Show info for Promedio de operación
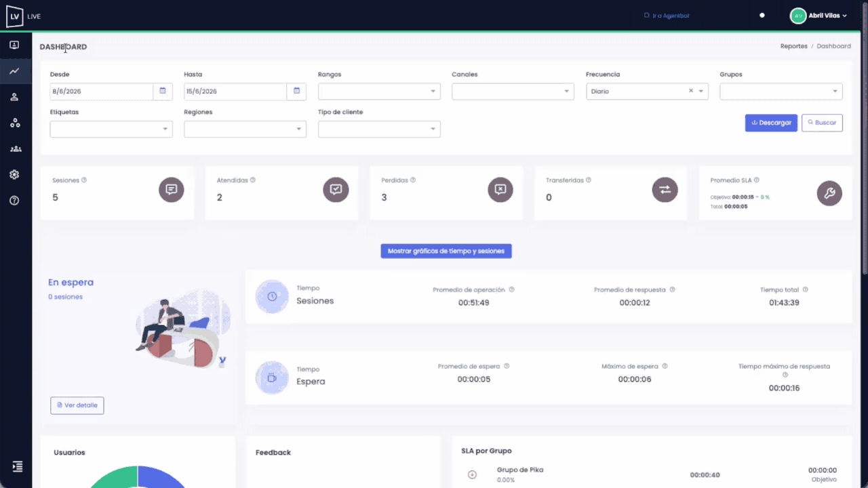The width and height of the screenshot is (868, 488). coord(512,289)
